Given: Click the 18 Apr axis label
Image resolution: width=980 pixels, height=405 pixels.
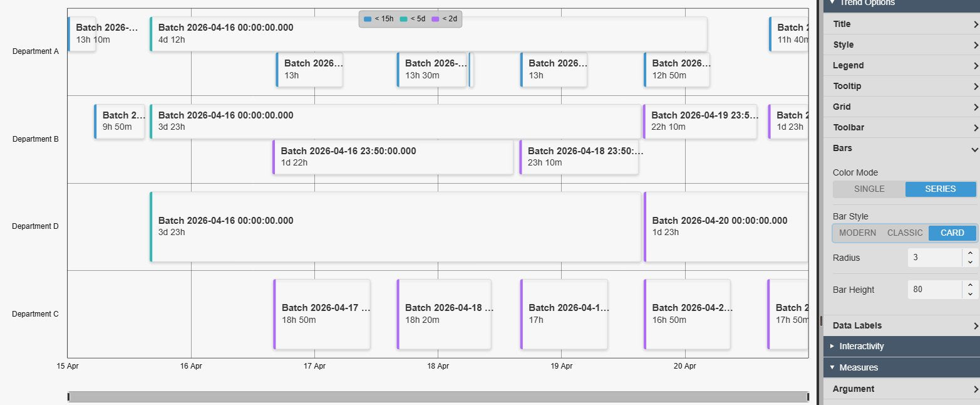Looking at the screenshot, I should (438, 366).
